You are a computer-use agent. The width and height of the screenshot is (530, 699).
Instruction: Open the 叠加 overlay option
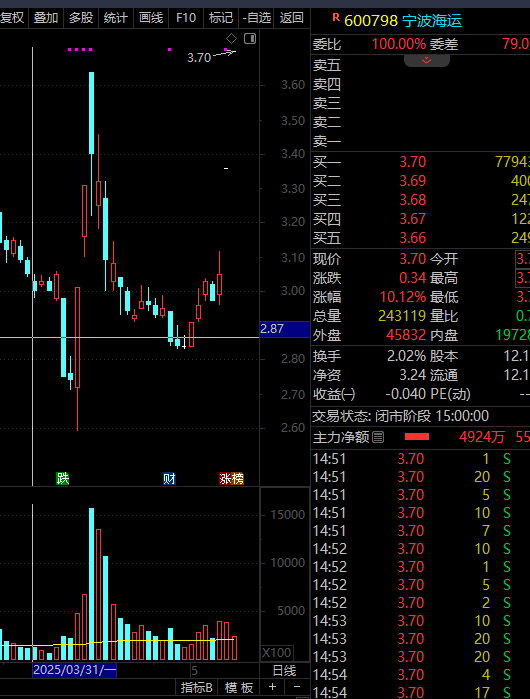click(x=46, y=18)
